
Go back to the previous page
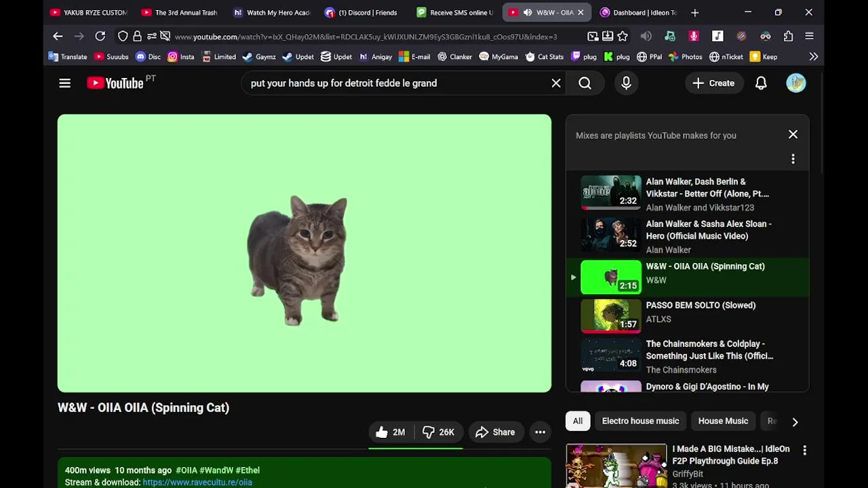coord(58,37)
